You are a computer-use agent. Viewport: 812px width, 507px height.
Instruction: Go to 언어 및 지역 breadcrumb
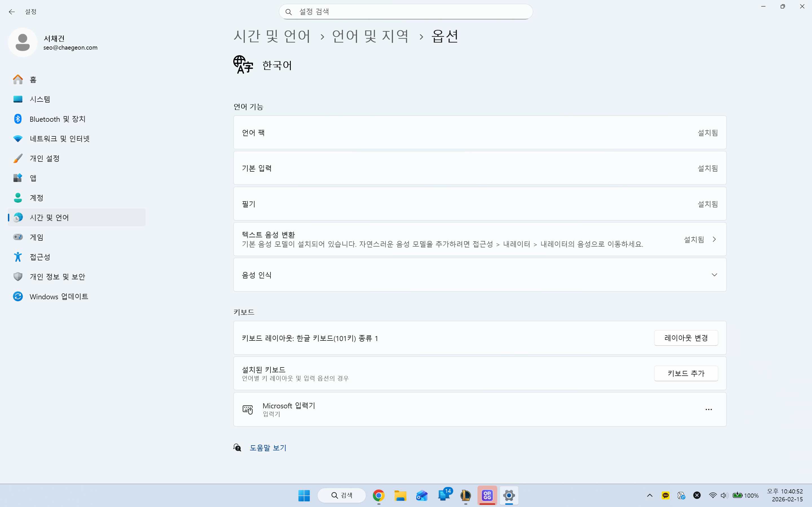click(x=370, y=36)
